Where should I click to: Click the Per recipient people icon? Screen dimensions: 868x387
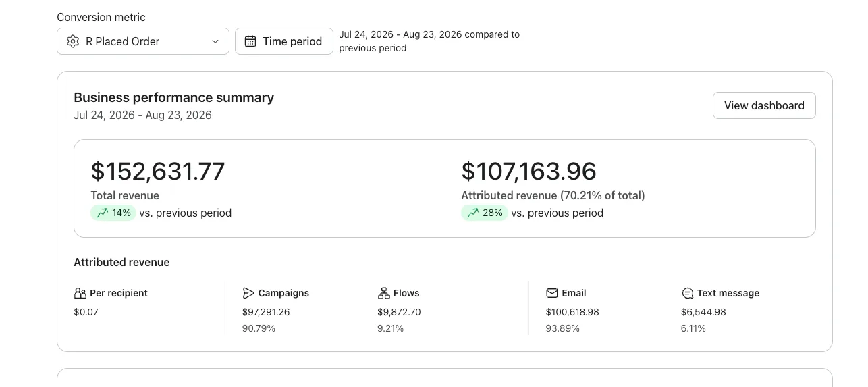point(80,293)
